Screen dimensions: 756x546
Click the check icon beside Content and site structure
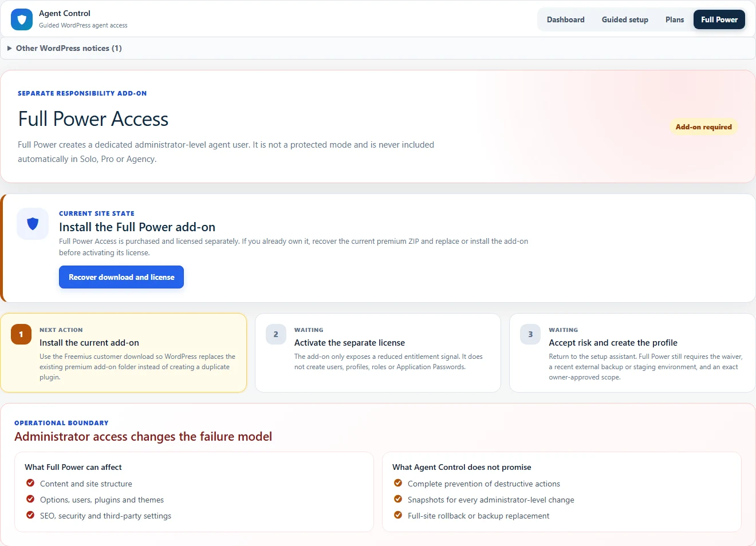[x=30, y=483]
